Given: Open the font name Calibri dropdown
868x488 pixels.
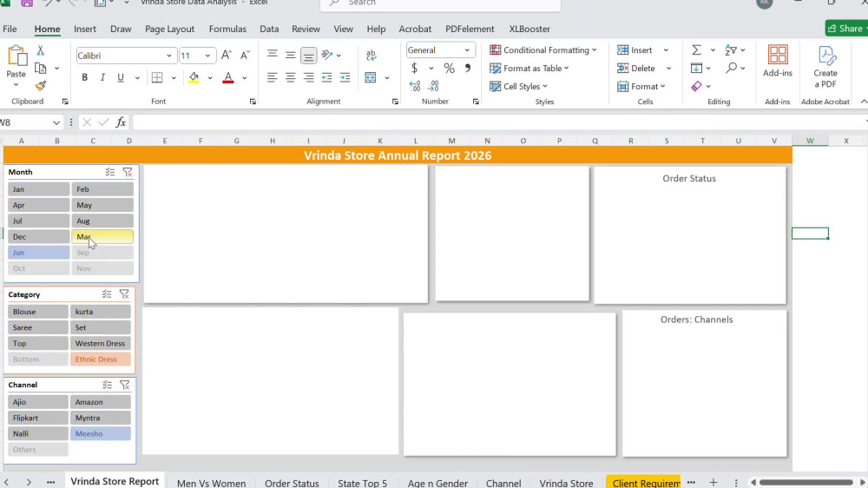Looking at the screenshot, I should pos(169,56).
